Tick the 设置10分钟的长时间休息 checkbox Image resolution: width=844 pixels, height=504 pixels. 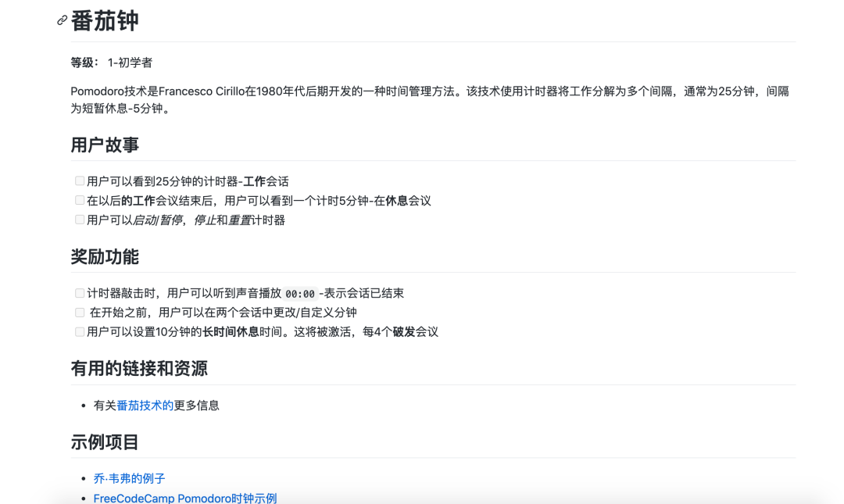coord(80,331)
